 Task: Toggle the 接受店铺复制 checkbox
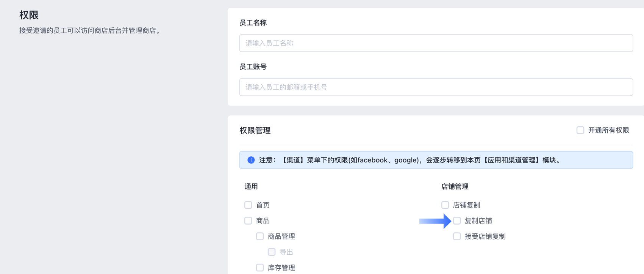pyautogui.click(x=457, y=236)
